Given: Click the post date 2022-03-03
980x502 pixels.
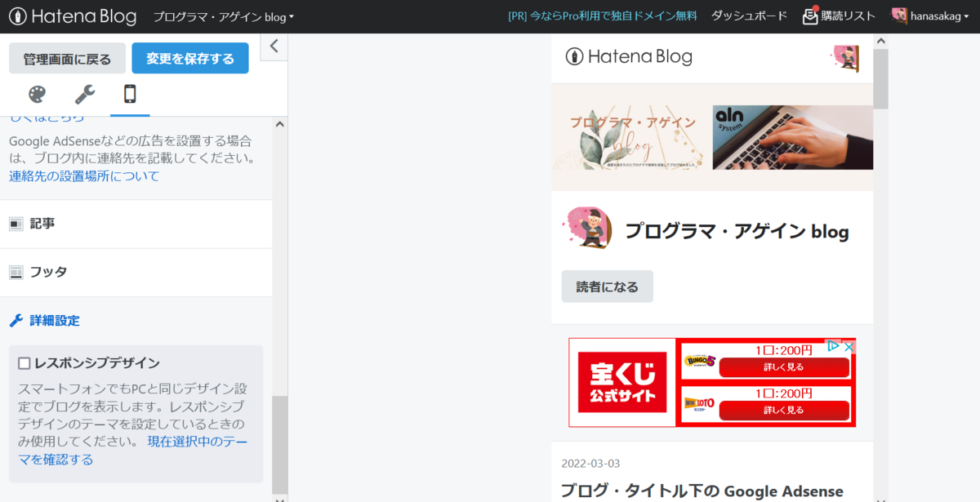Looking at the screenshot, I should [x=590, y=464].
